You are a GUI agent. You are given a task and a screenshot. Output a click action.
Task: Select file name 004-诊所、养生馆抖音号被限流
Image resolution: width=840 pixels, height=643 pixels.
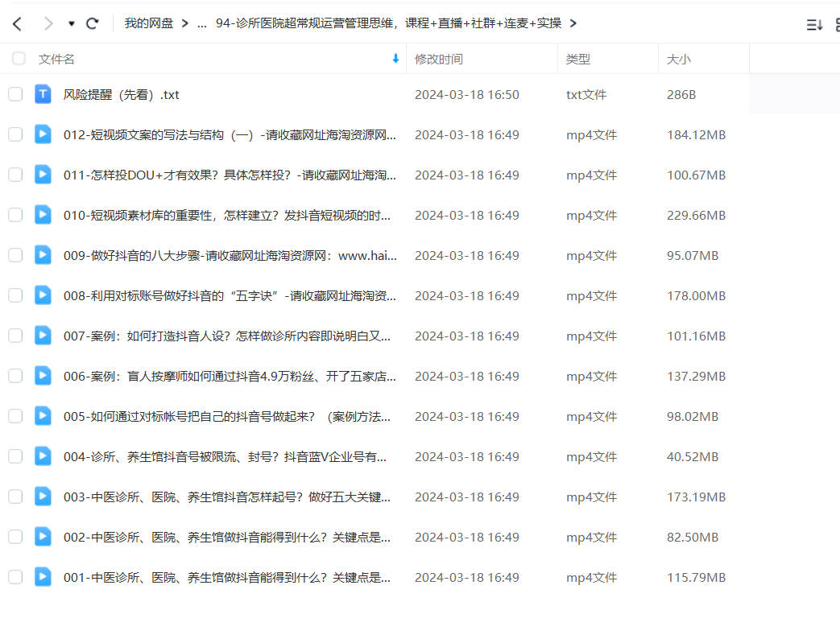pyautogui.click(x=225, y=456)
